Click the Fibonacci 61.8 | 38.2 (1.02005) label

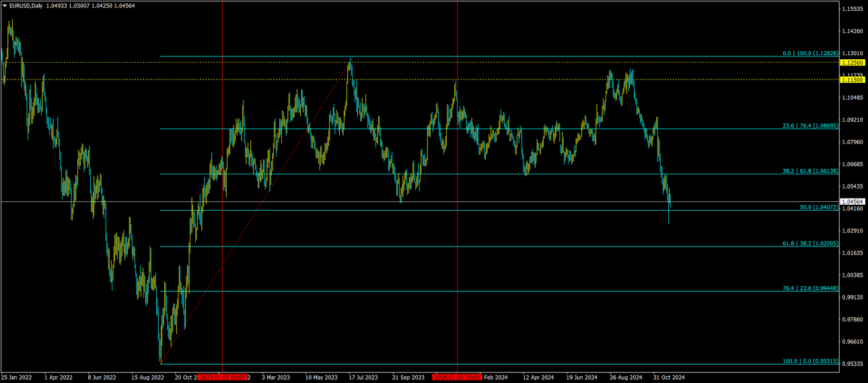(810, 244)
